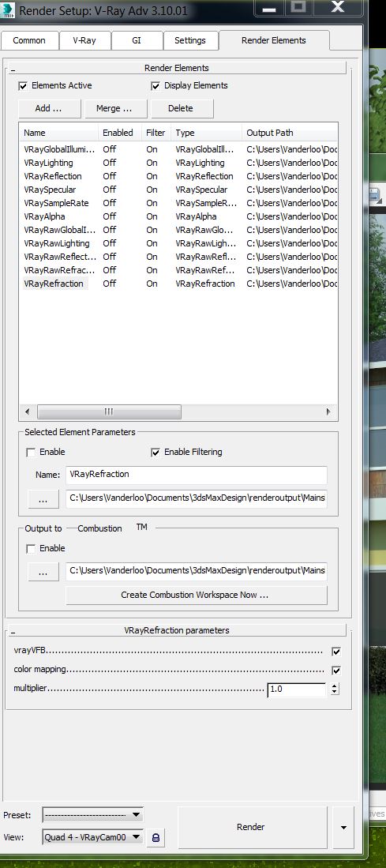Browse the selected element output path

(43, 498)
